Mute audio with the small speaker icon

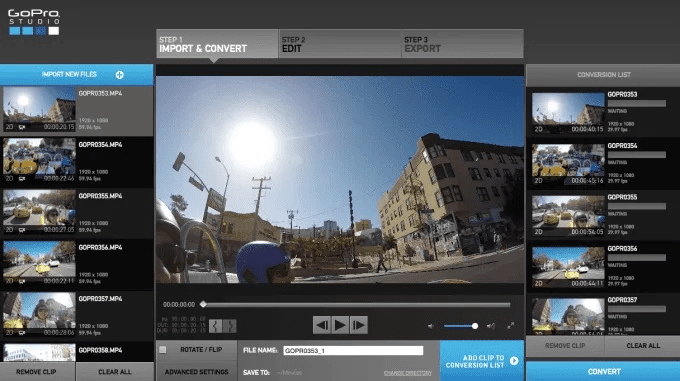coord(431,326)
